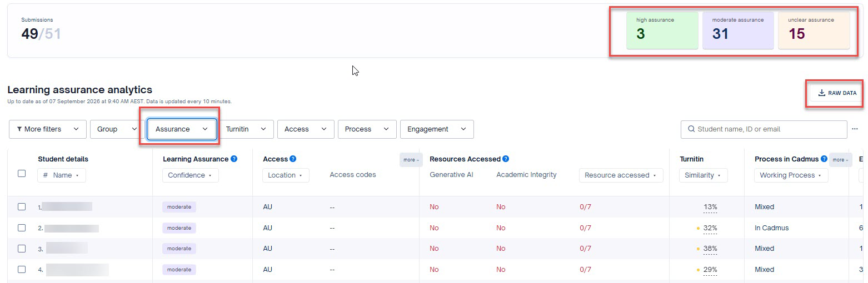Click the 13% similarity score
The height and width of the screenshot is (283, 868).
click(x=710, y=207)
